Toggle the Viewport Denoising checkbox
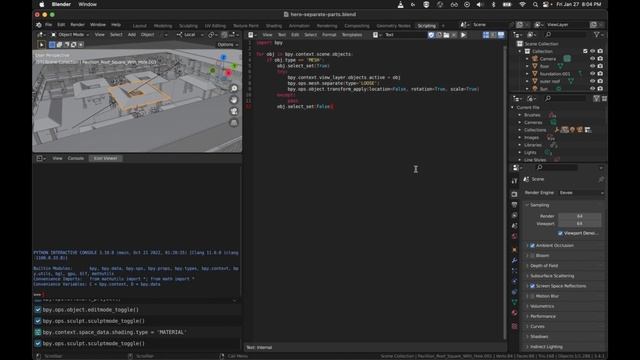Image resolution: width=640 pixels, height=360 pixels. [560, 233]
